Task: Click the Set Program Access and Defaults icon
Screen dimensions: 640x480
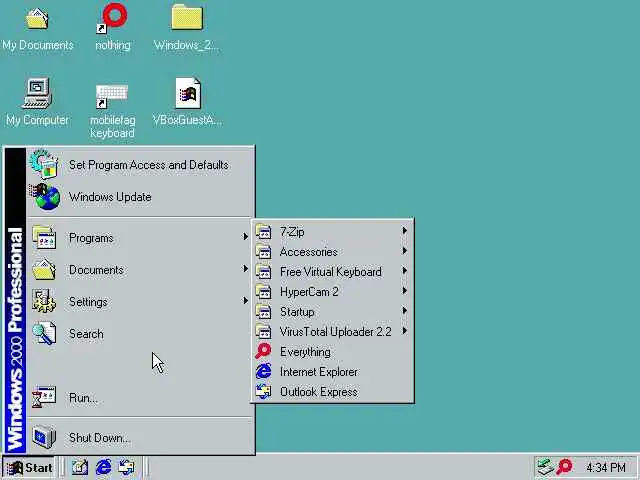Action: (44, 164)
